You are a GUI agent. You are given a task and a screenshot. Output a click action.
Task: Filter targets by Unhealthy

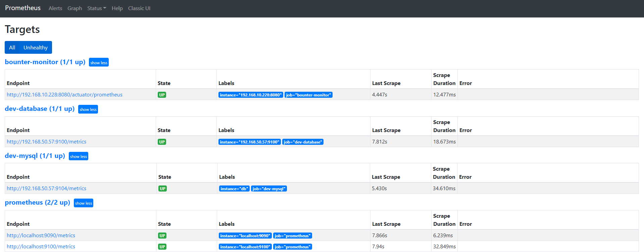pos(36,48)
